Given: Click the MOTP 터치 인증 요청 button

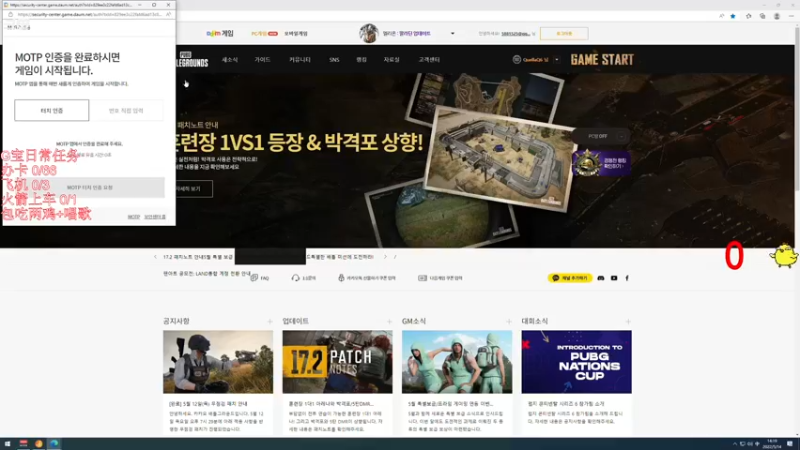Looking at the screenshot, I should [x=90, y=187].
